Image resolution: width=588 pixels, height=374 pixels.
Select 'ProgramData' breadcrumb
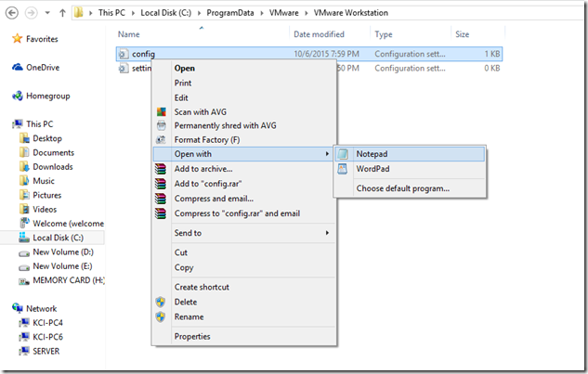point(229,13)
